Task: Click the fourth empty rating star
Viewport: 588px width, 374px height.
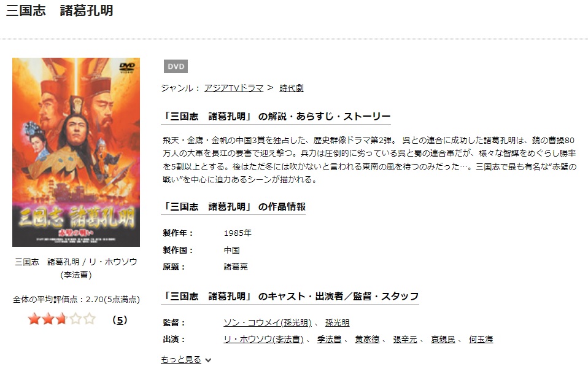Action: tap(75, 319)
